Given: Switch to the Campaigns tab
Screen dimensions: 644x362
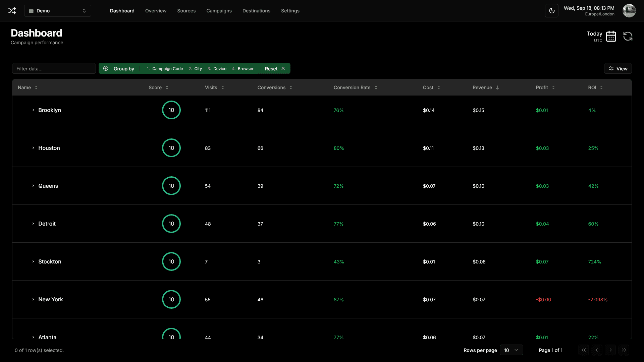Looking at the screenshot, I should (x=219, y=10).
